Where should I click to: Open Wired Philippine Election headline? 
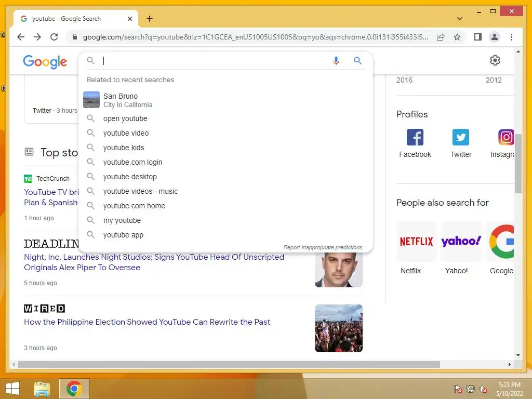[147, 322]
